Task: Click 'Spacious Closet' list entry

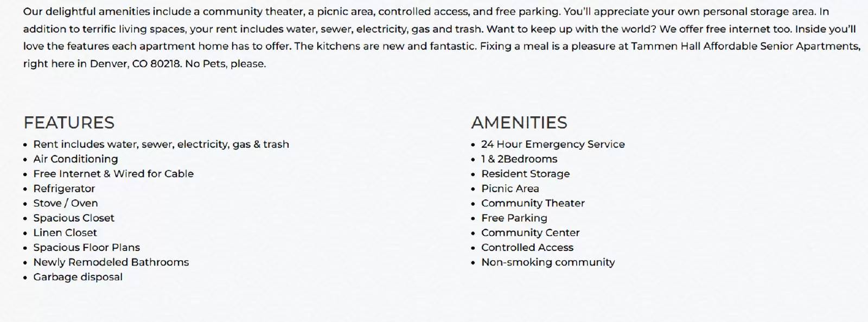Action: pos(74,218)
